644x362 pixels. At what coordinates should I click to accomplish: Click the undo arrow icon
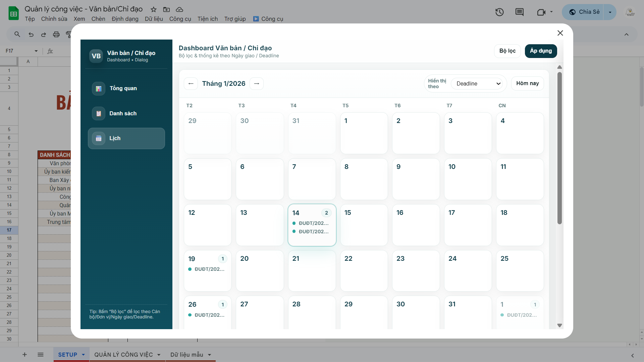tap(31, 34)
